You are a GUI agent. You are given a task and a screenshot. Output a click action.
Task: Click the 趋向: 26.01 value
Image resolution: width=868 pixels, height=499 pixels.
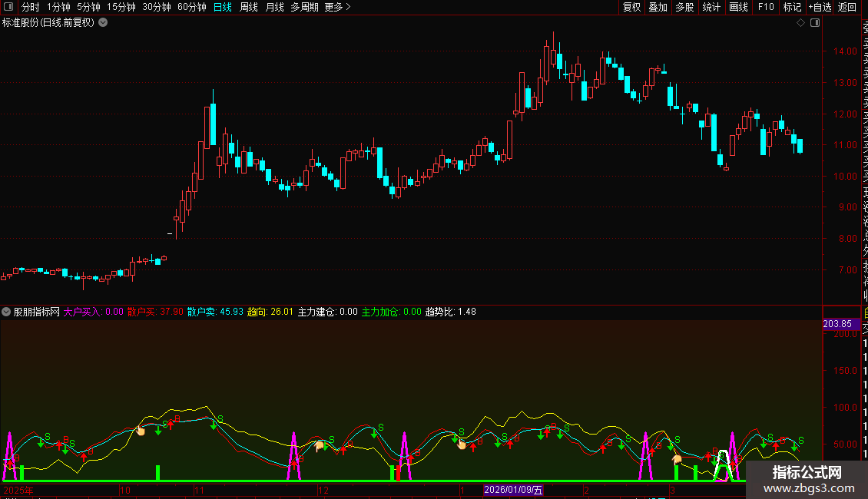click(x=270, y=312)
